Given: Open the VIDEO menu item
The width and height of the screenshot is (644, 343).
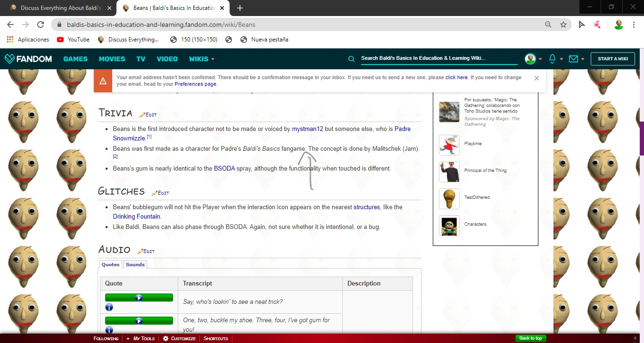Looking at the screenshot, I should [x=167, y=59].
